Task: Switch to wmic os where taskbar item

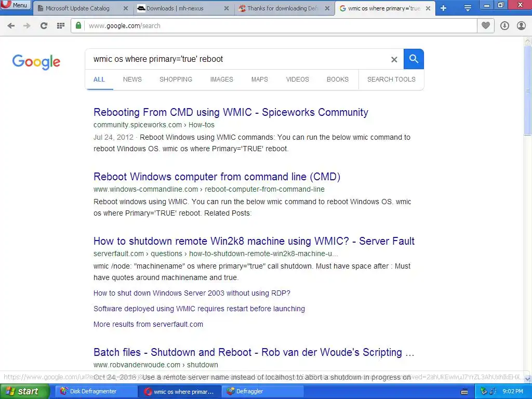Action: tap(180, 392)
